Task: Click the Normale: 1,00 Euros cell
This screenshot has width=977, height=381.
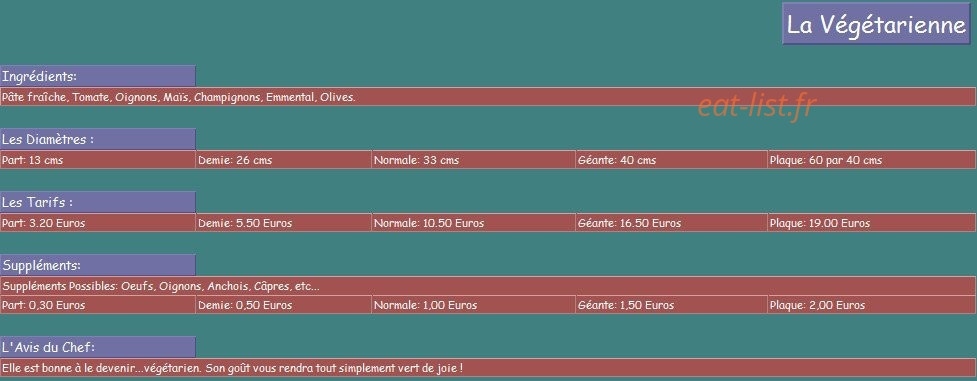Action: [474, 305]
